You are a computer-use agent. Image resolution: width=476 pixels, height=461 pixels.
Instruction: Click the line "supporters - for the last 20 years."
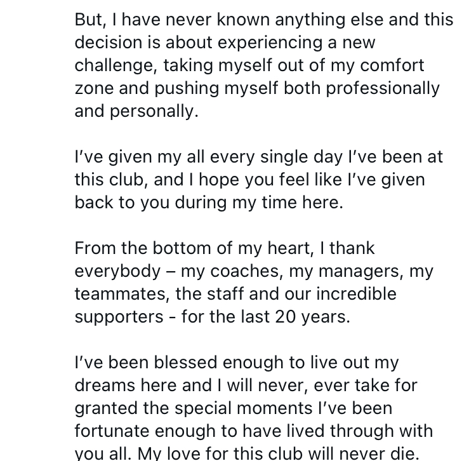pyautogui.click(x=212, y=317)
